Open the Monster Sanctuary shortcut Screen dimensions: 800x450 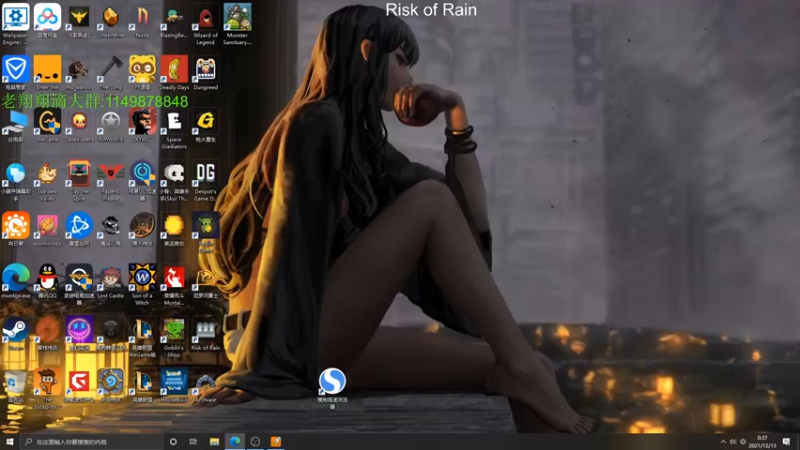237,23
